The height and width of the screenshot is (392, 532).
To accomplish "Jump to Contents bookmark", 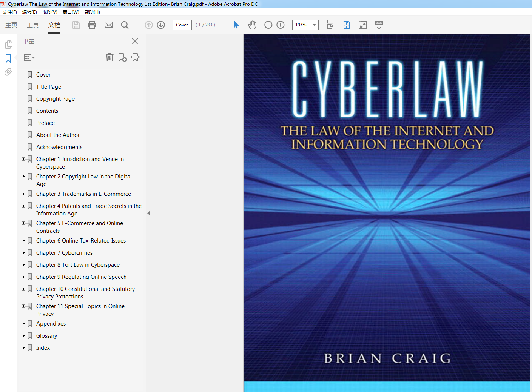I will 47,111.
